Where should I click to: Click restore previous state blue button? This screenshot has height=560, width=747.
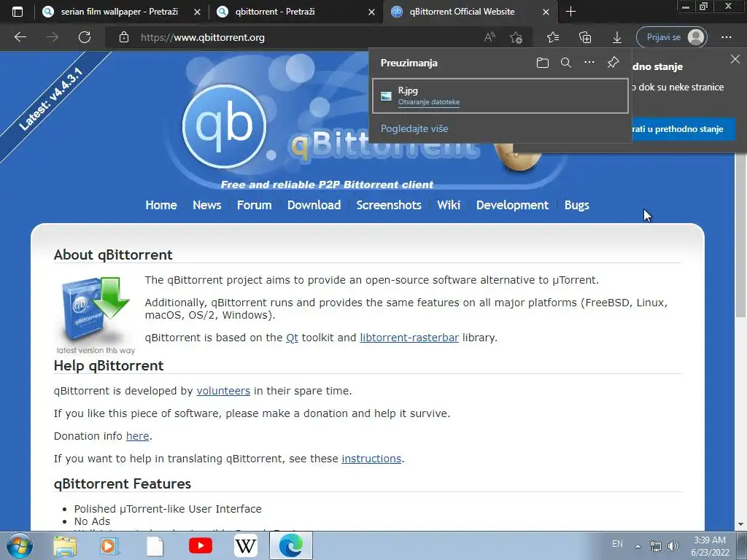click(684, 129)
